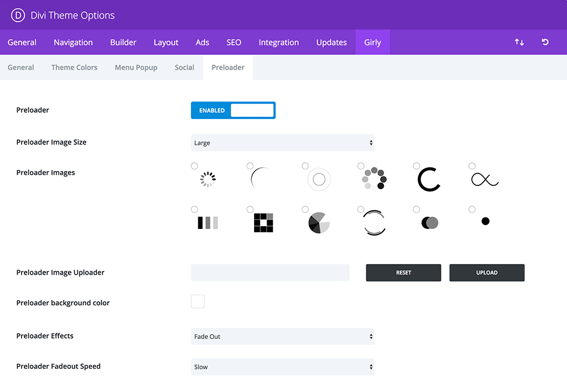
Task: Select radio button for spinning dashes preloader
Action: [194, 166]
